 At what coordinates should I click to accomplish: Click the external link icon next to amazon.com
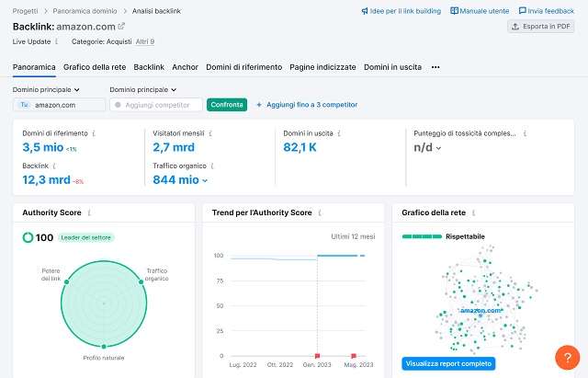(x=121, y=27)
